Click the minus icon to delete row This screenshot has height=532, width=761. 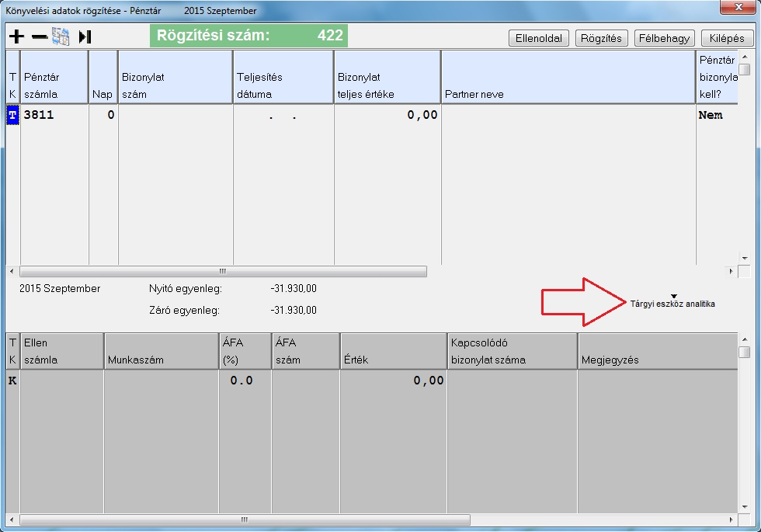tap(40, 37)
